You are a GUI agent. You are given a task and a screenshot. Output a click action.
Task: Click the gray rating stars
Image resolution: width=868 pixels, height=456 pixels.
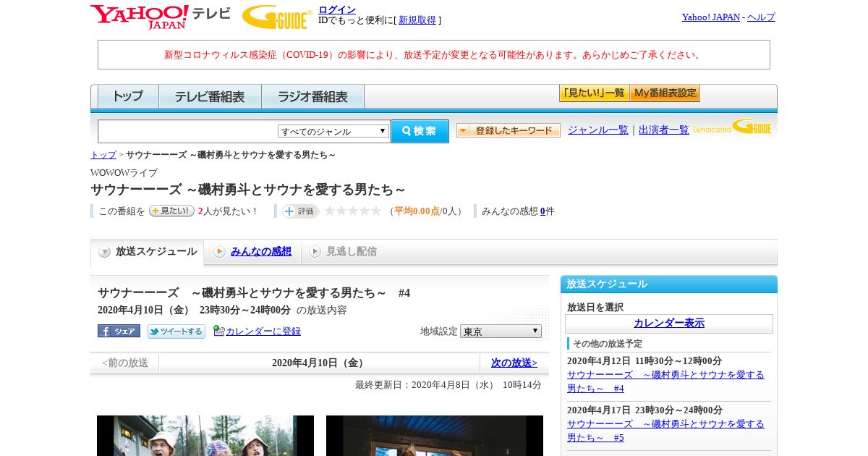(352, 211)
